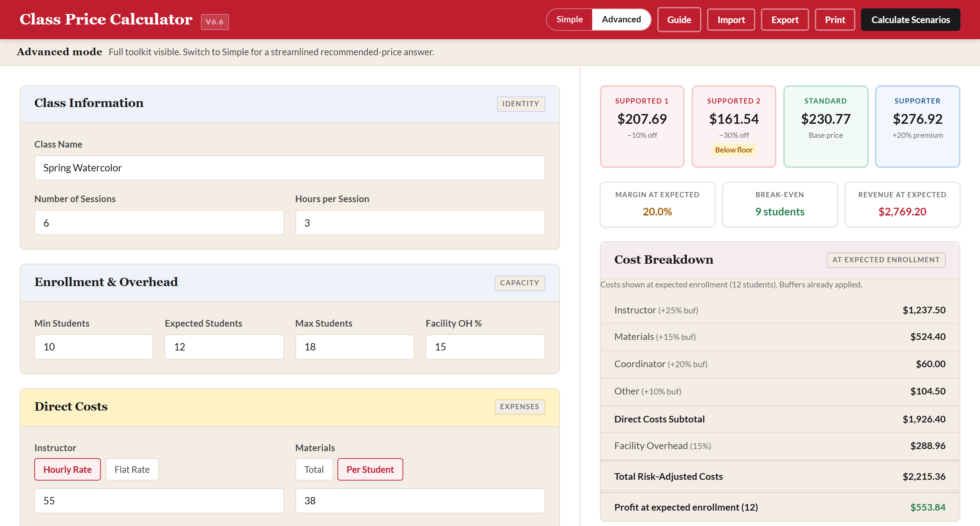Choose Hourly Rate for Instructor
The height and width of the screenshot is (526, 980).
pyautogui.click(x=67, y=469)
